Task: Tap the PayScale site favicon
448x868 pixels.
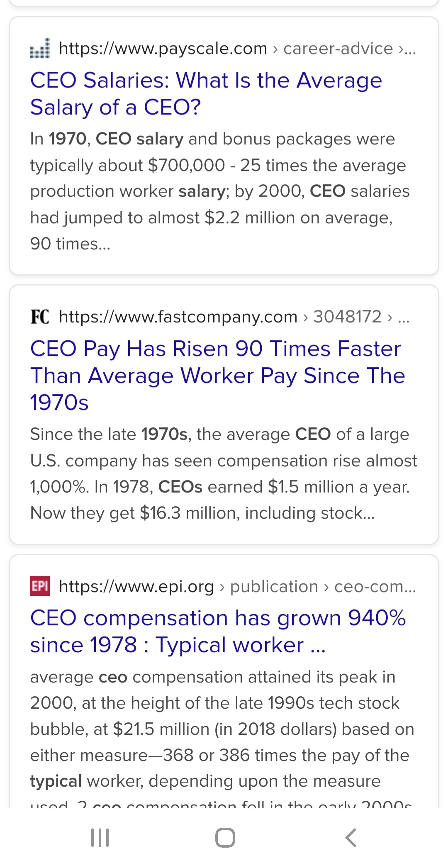Action: point(40,49)
